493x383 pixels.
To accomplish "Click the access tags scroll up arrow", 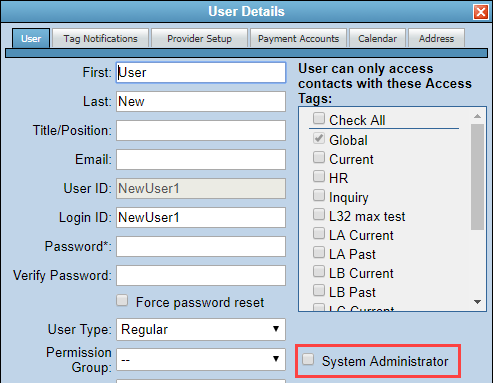I will coord(477,116).
